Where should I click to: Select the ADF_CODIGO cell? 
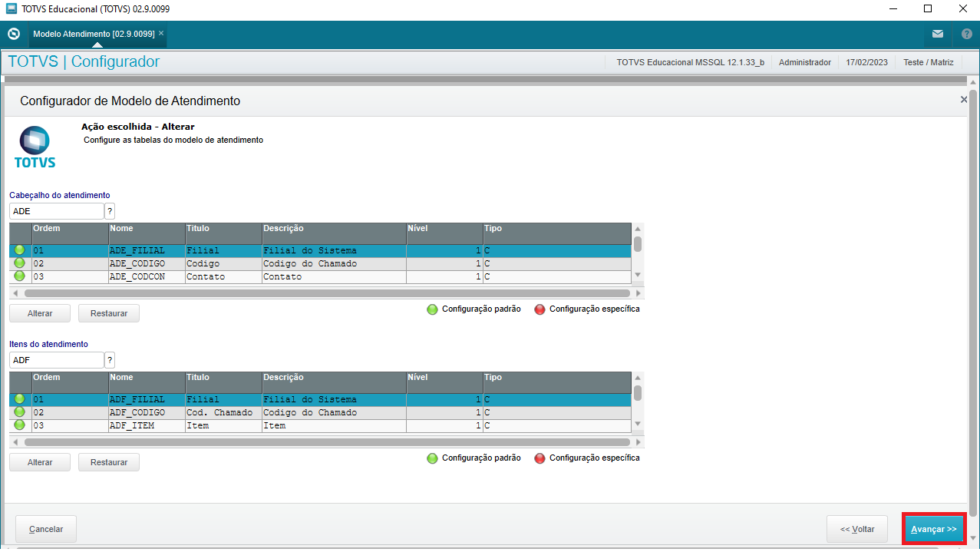[147, 412]
